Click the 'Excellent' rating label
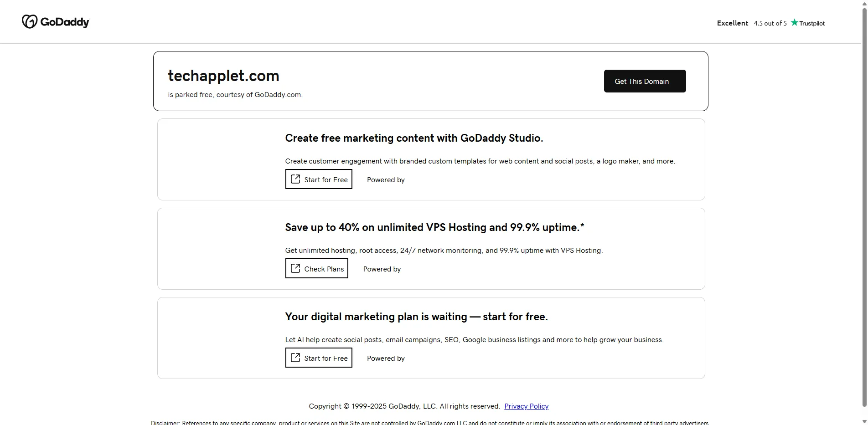 click(x=732, y=23)
